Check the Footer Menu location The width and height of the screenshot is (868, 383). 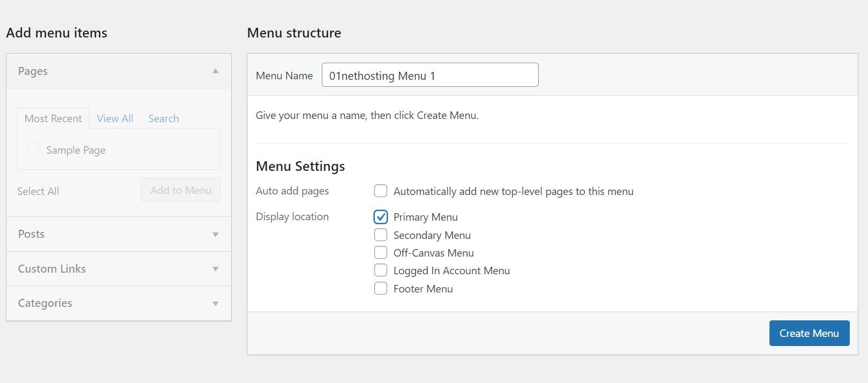(x=381, y=288)
